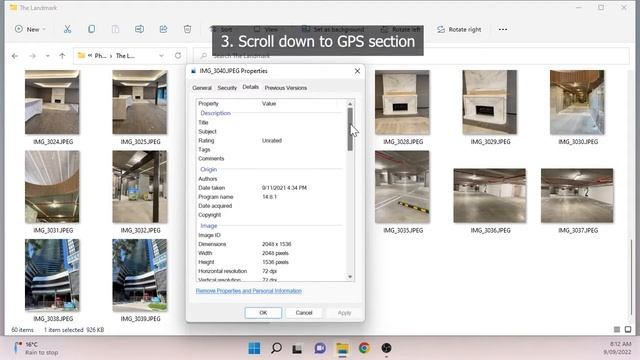Click the File Explorer window vertical scrollbar
The width and height of the screenshot is (640, 360).
click(x=631, y=278)
